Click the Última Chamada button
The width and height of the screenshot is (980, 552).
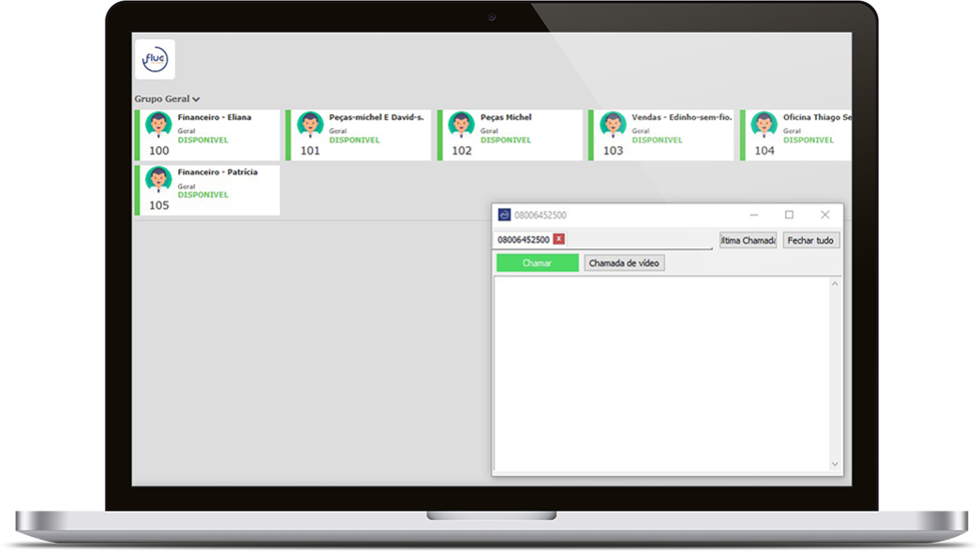click(748, 240)
